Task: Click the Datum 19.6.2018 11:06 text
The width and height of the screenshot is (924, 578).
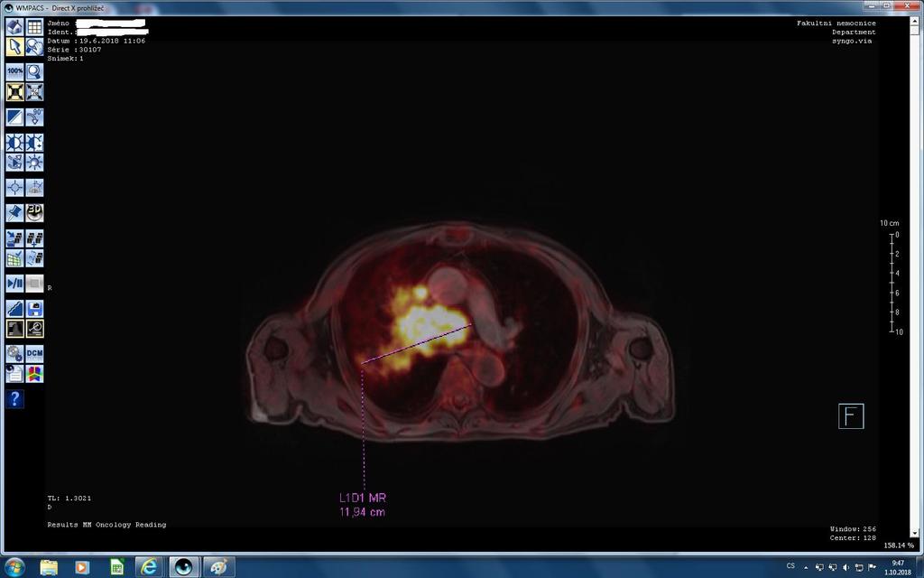Action: 96,41
